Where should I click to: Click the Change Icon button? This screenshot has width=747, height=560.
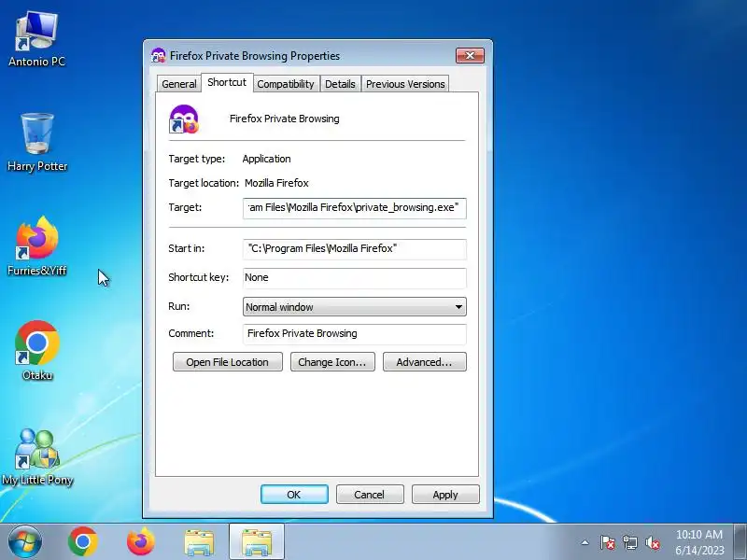coord(332,362)
